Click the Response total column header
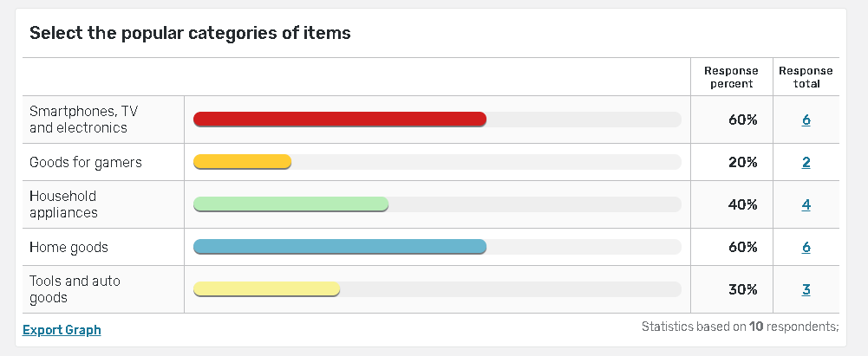The width and height of the screenshot is (868, 356). point(806,77)
